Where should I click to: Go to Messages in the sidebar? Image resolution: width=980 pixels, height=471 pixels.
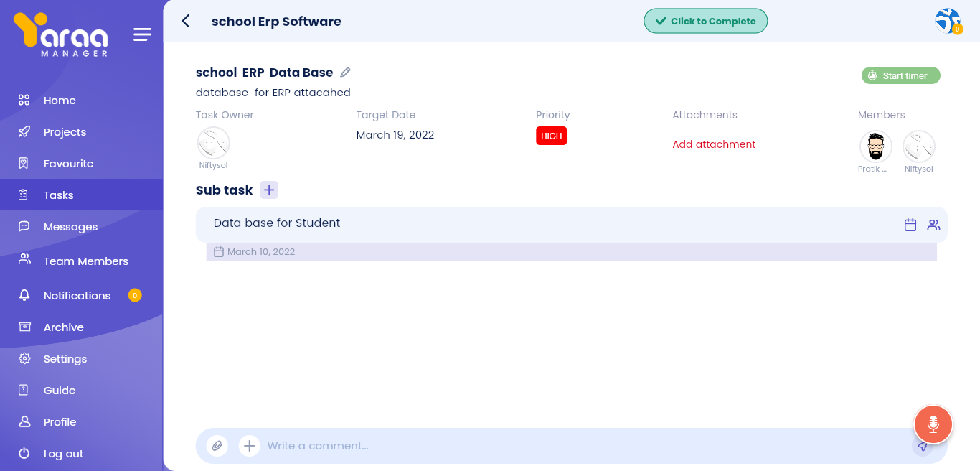pyautogui.click(x=70, y=227)
